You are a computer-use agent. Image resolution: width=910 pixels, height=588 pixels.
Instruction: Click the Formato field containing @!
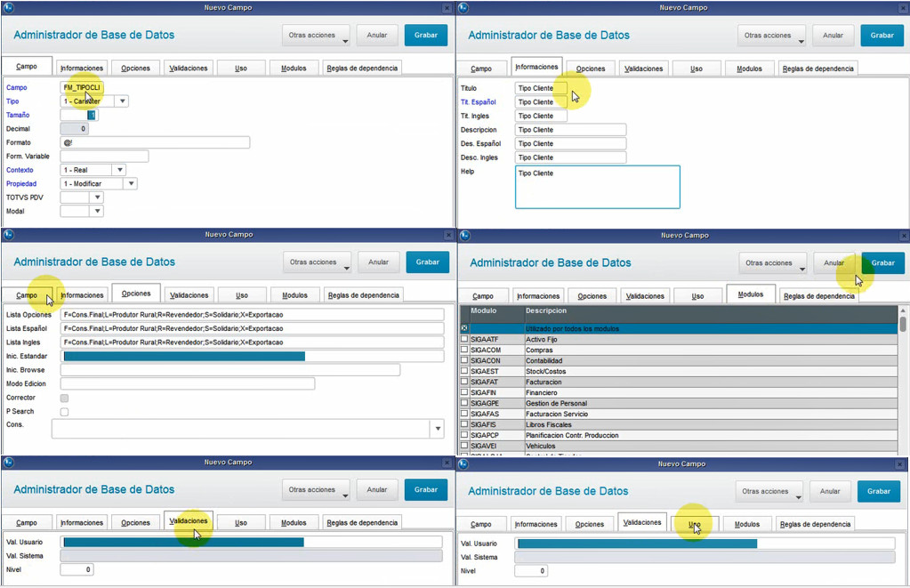[x=155, y=143]
